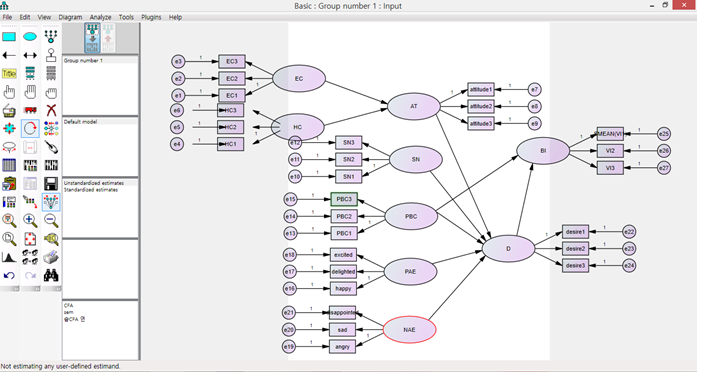Open the Help menu
The height and width of the screenshot is (372, 702).
tap(176, 17)
